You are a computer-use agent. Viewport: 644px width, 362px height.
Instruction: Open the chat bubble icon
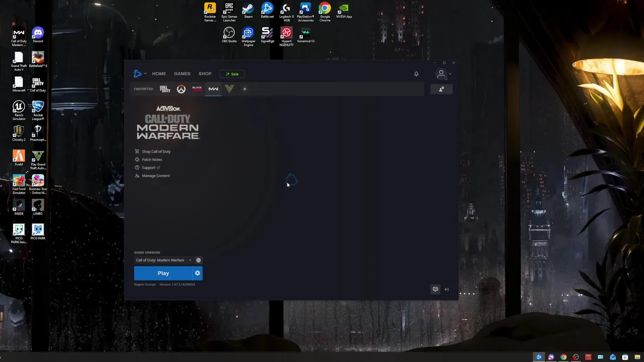click(435, 289)
